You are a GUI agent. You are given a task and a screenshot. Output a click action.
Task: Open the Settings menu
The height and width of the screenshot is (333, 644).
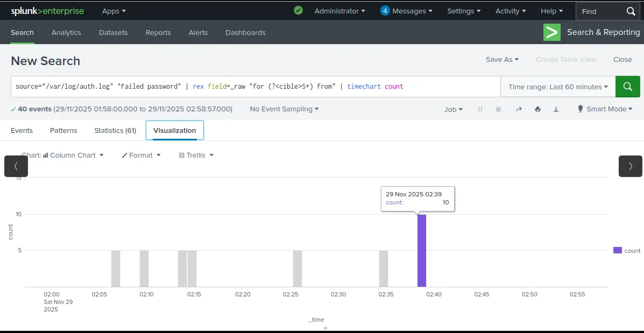pyautogui.click(x=464, y=11)
